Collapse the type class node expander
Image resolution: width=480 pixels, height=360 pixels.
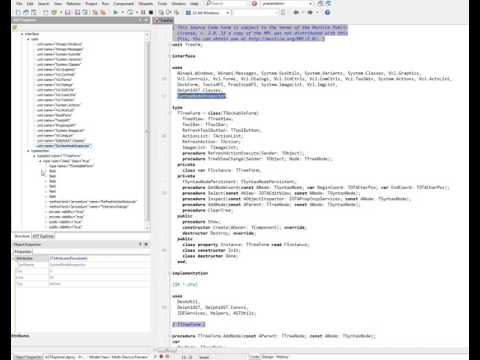(40, 161)
